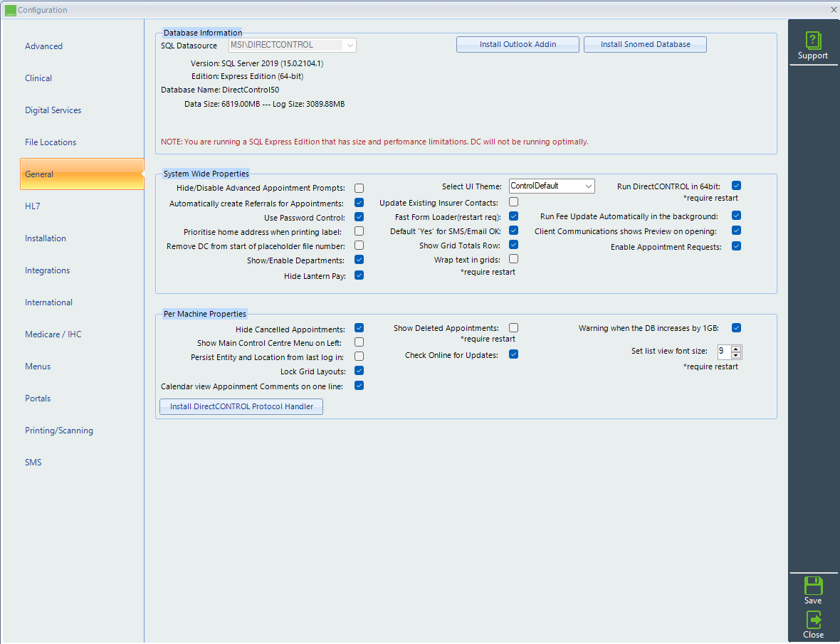840x644 pixels.
Task: Enable Wrap text in grids checkbox
Action: (x=513, y=259)
